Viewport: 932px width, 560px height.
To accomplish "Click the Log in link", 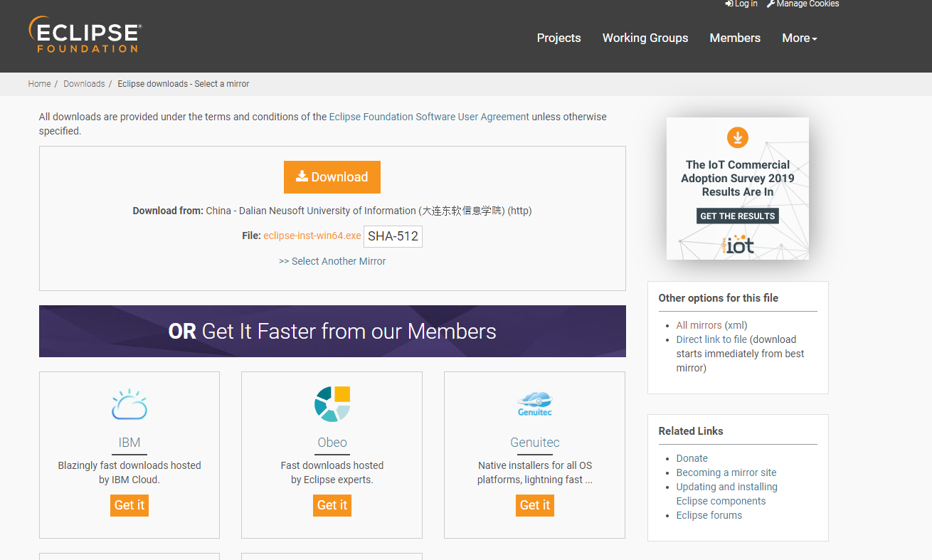I will point(741,4).
